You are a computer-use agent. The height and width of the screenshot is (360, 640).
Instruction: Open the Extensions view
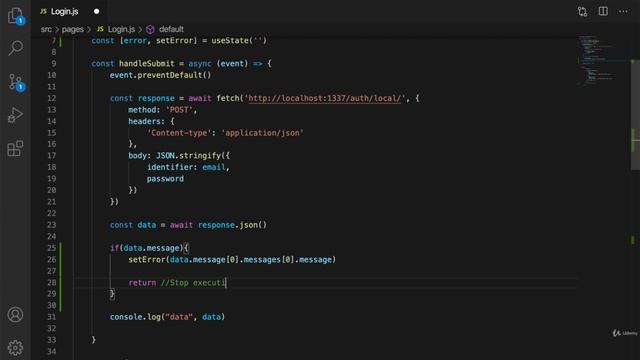coord(15,149)
